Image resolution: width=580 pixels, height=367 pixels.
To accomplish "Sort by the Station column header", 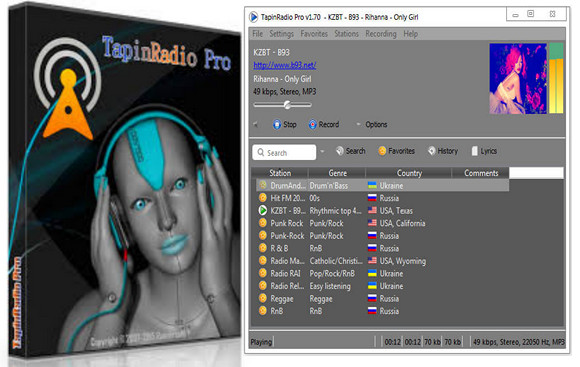I will (x=280, y=173).
